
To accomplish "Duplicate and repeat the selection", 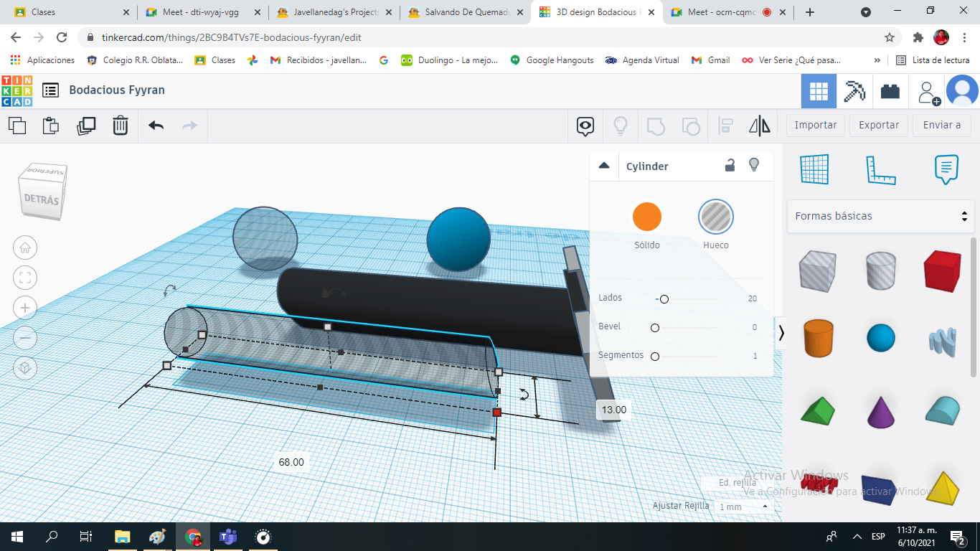I will coord(86,126).
